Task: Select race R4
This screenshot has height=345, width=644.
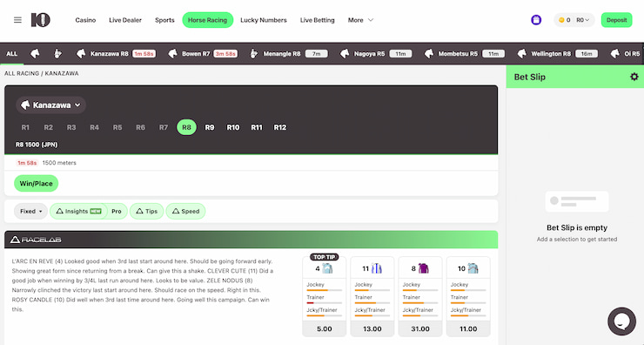Action: (95, 127)
